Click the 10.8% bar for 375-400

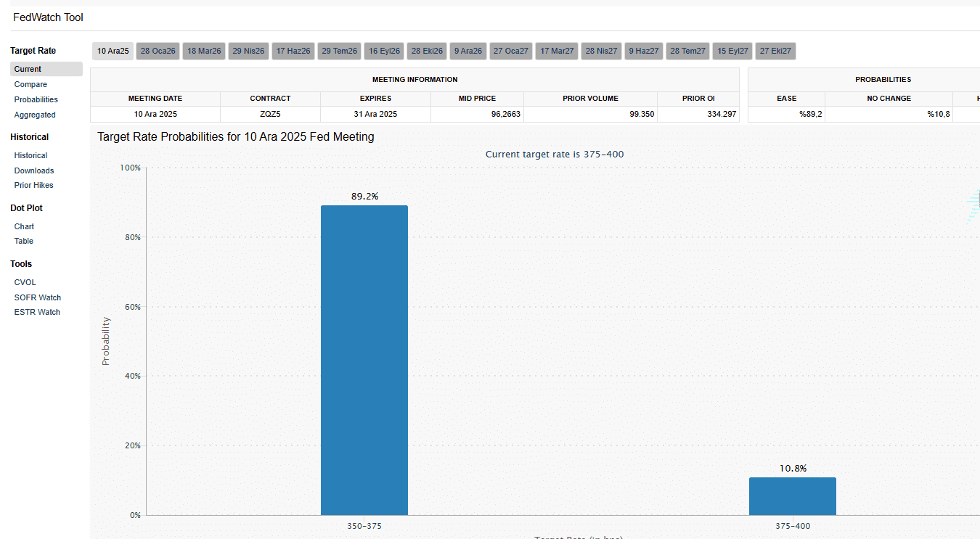(793, 496)
